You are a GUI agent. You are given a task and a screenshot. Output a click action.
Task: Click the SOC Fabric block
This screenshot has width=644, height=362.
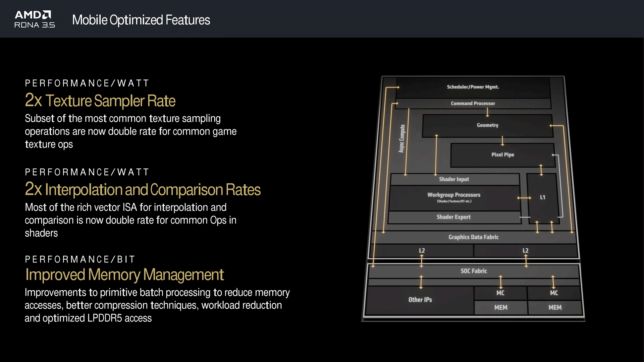(474, 271)
